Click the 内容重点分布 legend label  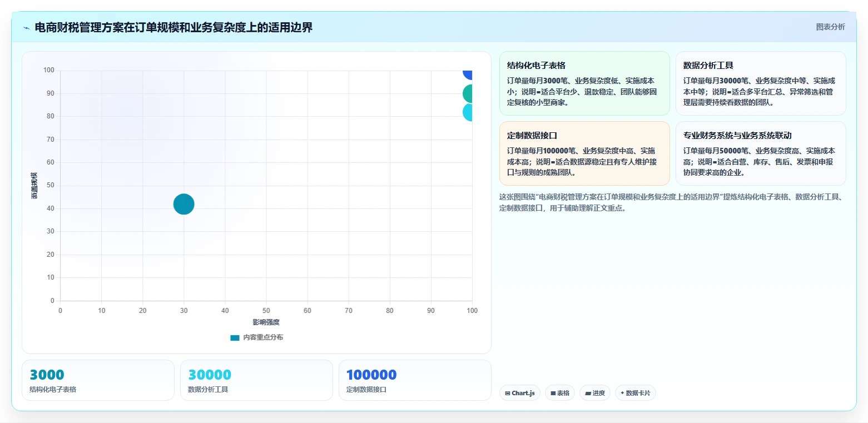263,337
